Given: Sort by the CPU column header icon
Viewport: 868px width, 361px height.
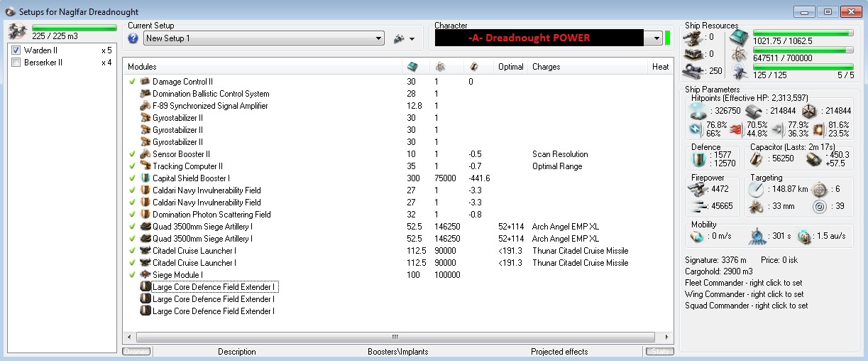Looking at the screenshot, I should tap(412, 66).
